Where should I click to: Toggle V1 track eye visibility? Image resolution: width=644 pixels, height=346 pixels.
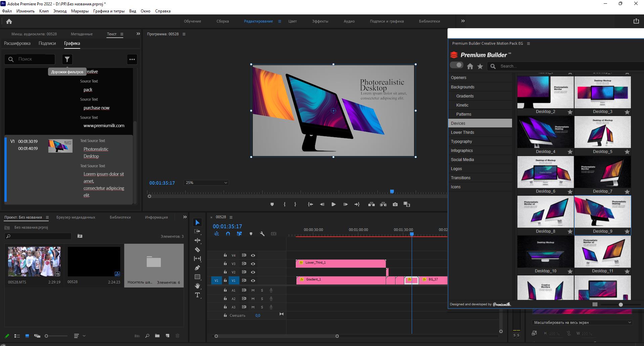253,281
